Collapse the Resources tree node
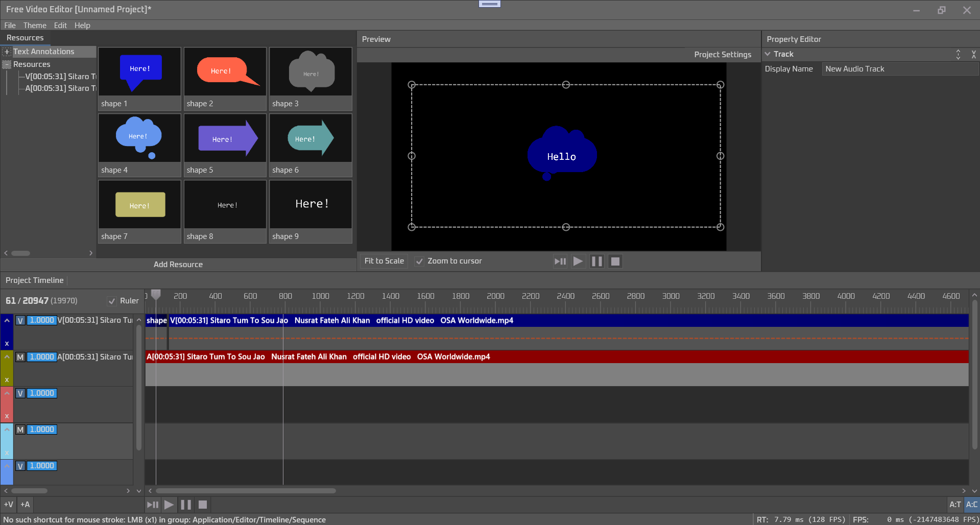Image resolution: width=980 pixels, height=525 pixels. tap(7, 64)
